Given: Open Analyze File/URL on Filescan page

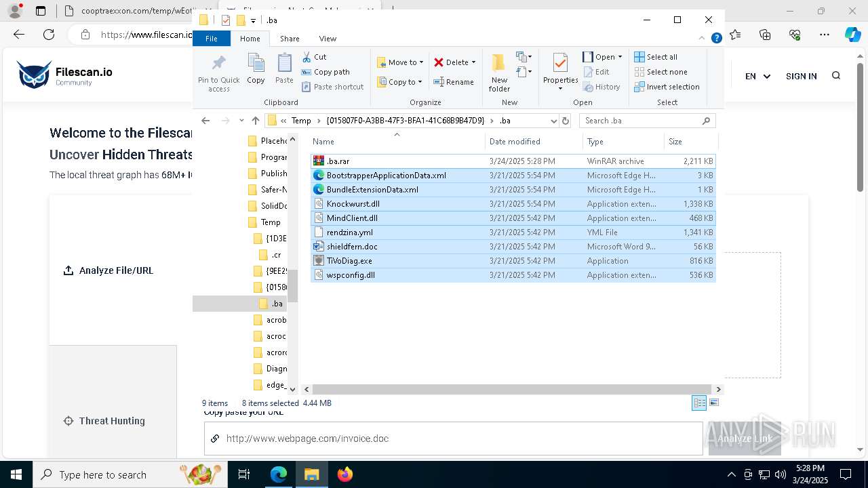Looking at the screenshot, I should (x=108, y=270).
